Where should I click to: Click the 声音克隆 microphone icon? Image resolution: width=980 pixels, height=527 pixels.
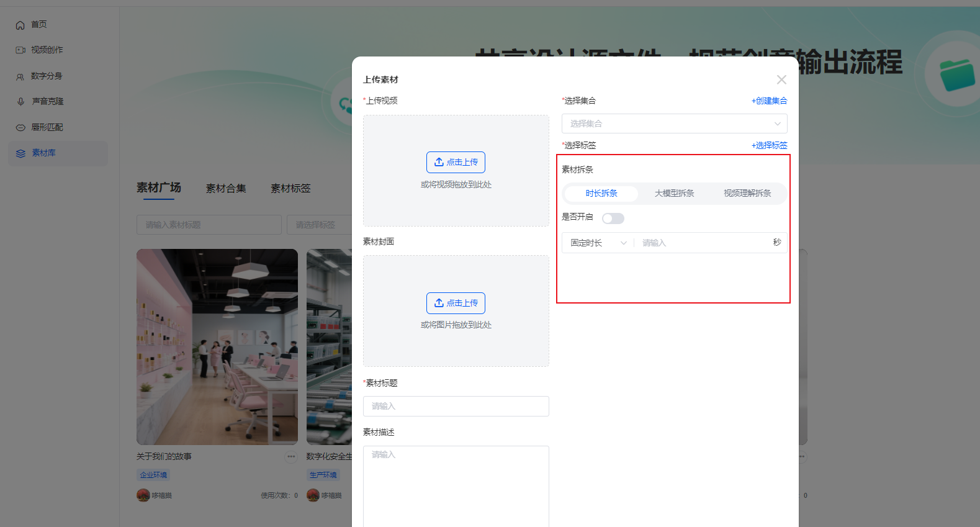(20, 102)
